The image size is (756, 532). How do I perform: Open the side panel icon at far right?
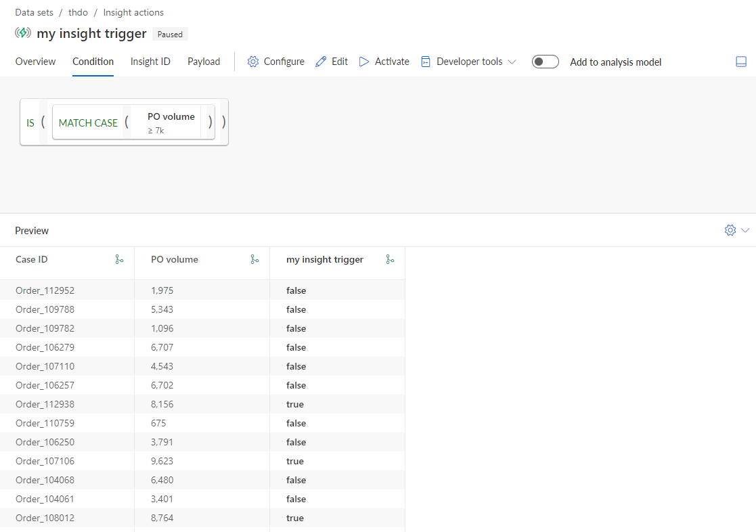coord(741,62)
